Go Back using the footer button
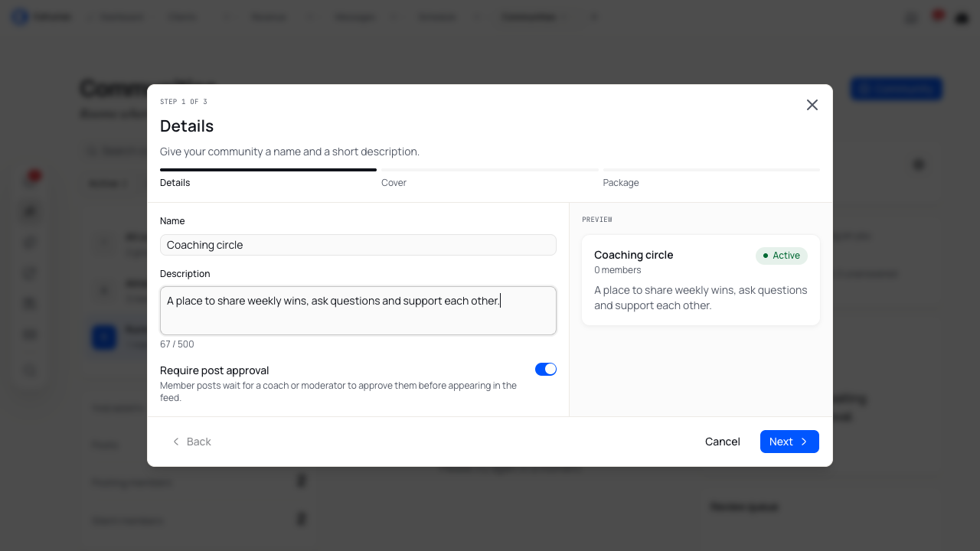Image resolution: width=980 pixels, height=551 pixels. coord(191,442)
